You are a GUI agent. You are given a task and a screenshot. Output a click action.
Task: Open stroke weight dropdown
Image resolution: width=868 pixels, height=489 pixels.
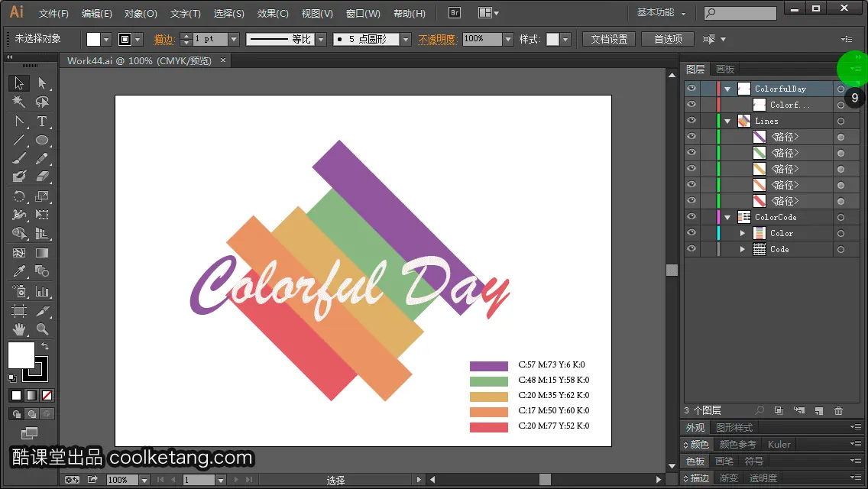coord(234,39)
